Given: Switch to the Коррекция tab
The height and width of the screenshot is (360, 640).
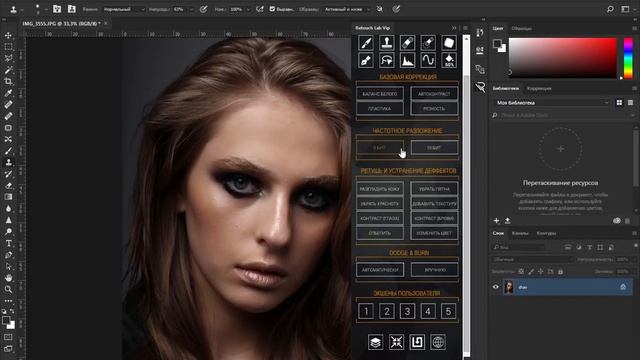Looking at the screenshot, I should [x=539, y=88].
